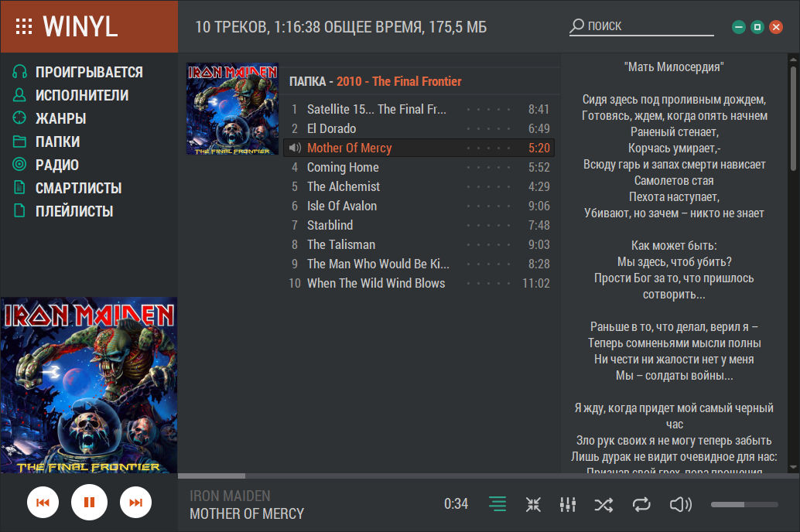Select track The Talisman
This screenshot has height=532, width=800.
tap(419, 245)
